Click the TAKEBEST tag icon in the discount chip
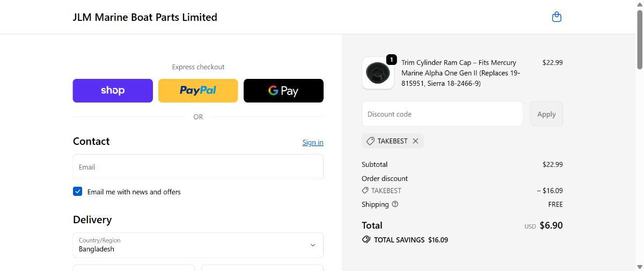644x271 pixels. click(370, 141)
